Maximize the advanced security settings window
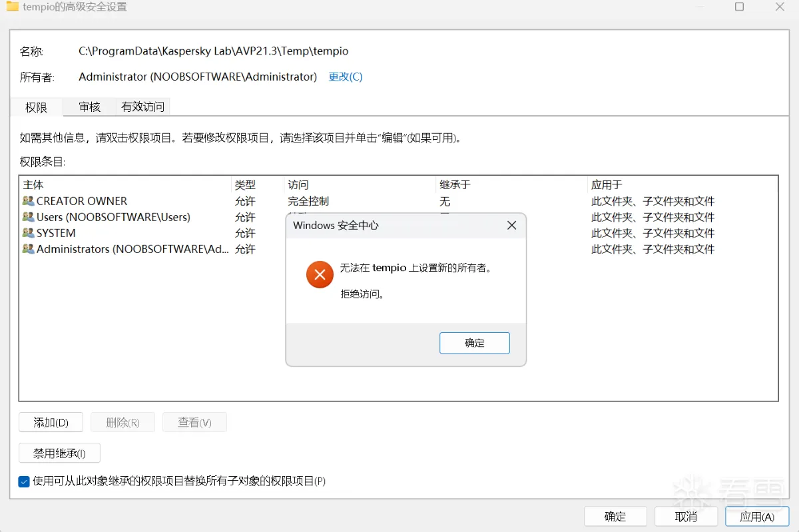Viewport: 799px width, 532px height. (739, 7)
